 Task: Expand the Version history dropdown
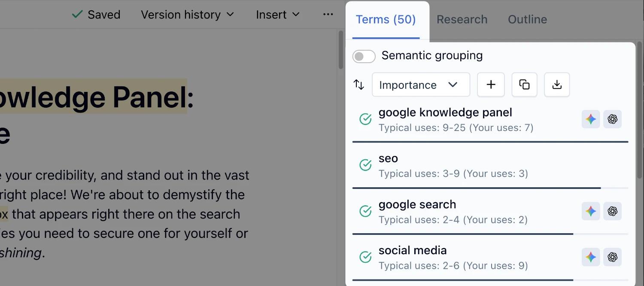tap(188, 15)
